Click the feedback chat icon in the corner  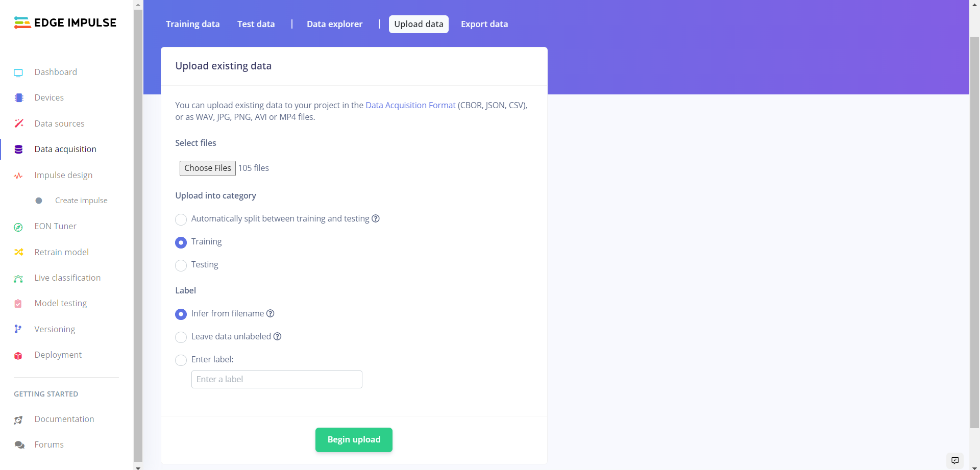955,460
